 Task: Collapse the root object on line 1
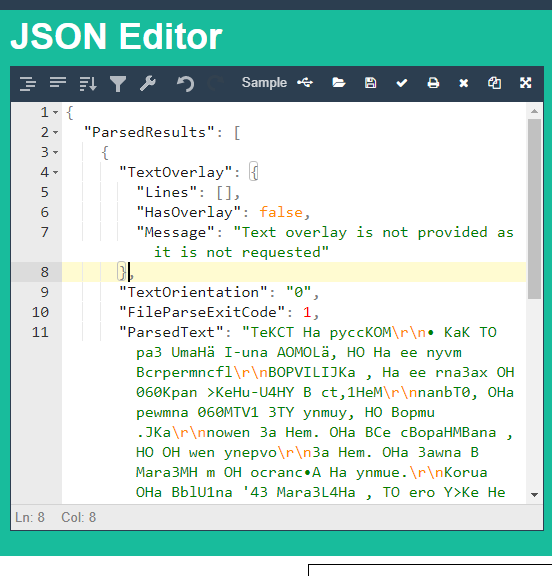tap(55, 112)
